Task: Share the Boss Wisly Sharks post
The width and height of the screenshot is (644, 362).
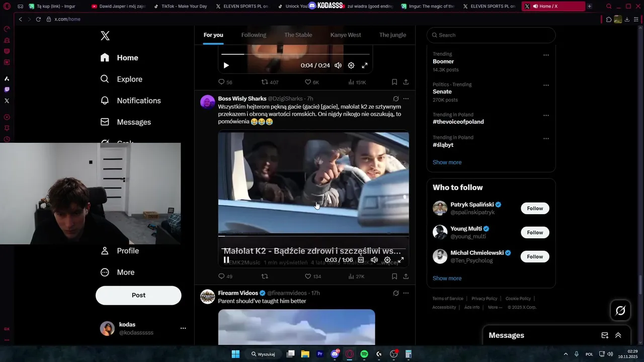Action: coord(406,277)
